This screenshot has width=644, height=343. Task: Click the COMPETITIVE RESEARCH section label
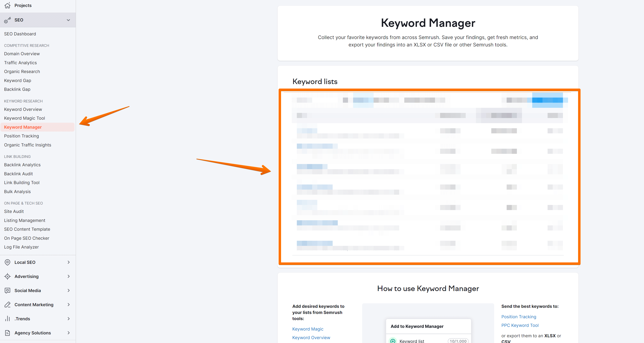point(26,45)
